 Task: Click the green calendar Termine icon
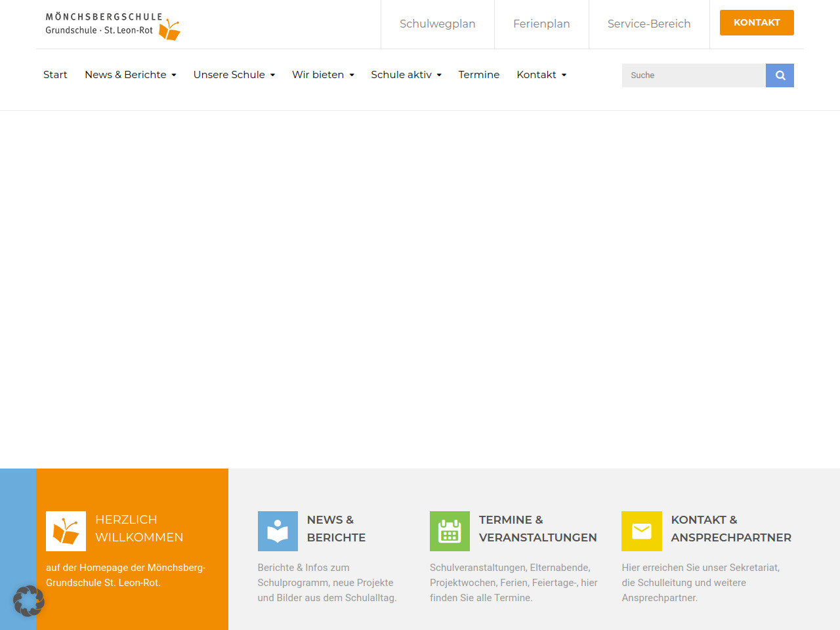point(450,531)
